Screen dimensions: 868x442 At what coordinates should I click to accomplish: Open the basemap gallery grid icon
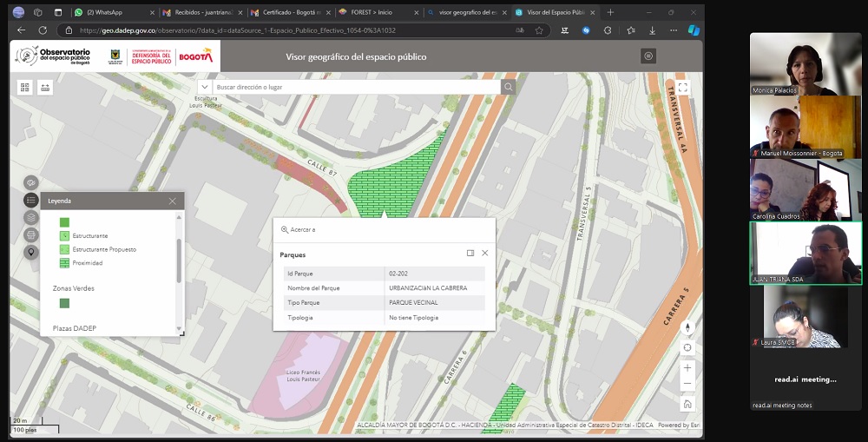click(25, 87)
